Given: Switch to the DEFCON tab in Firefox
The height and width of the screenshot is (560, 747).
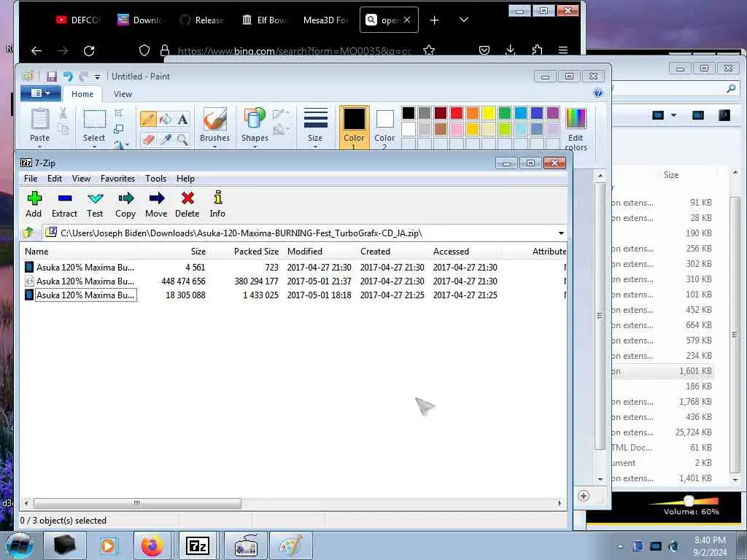Looking at the screenshot, I should tap(78, 20).
